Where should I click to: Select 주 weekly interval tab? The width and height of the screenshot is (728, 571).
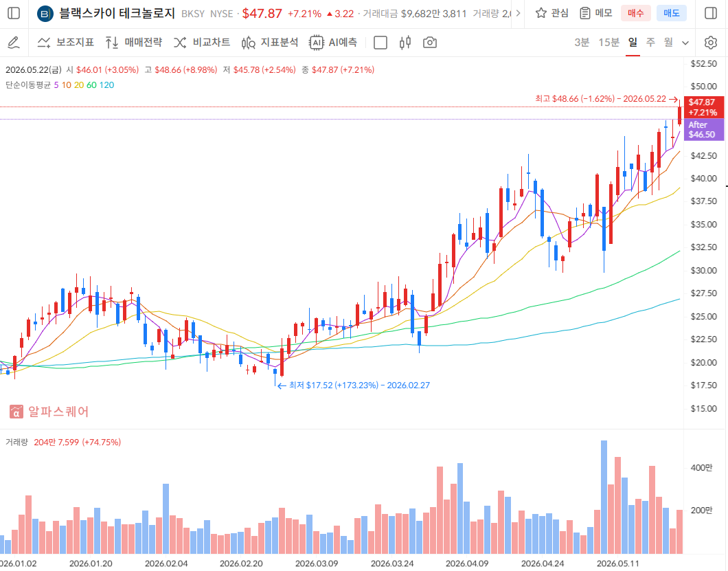click(650, 43)
